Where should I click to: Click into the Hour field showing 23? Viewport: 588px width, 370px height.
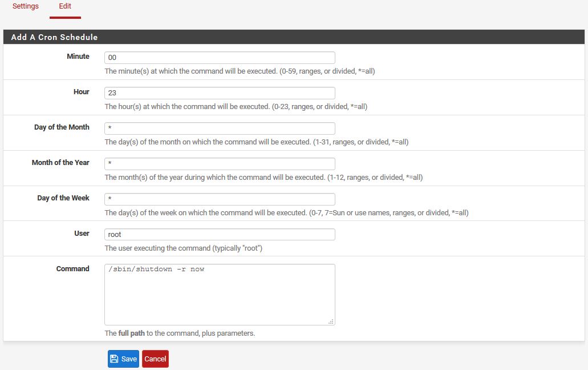tap(220, 93)
